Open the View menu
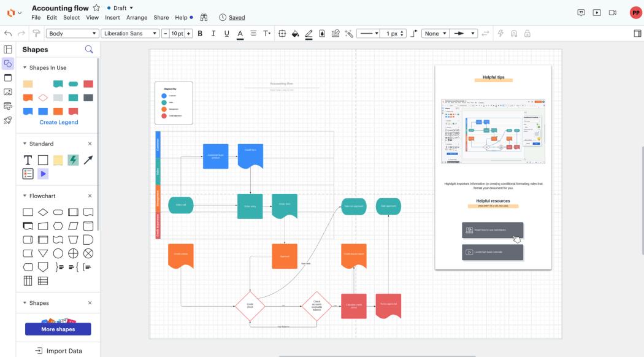The height and width of the screenshot is (357, 644). (x=93, y=18)
